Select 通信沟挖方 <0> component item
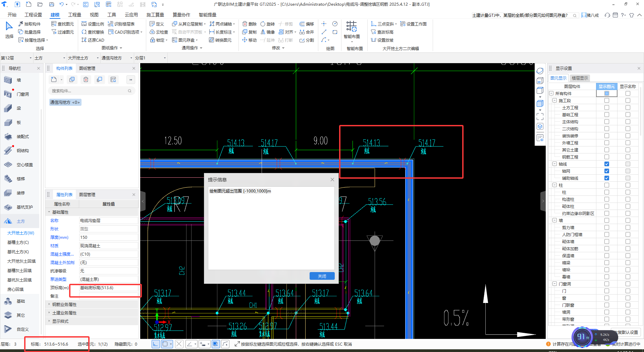This screenshot has width=644, height=352. coord(65,102)
